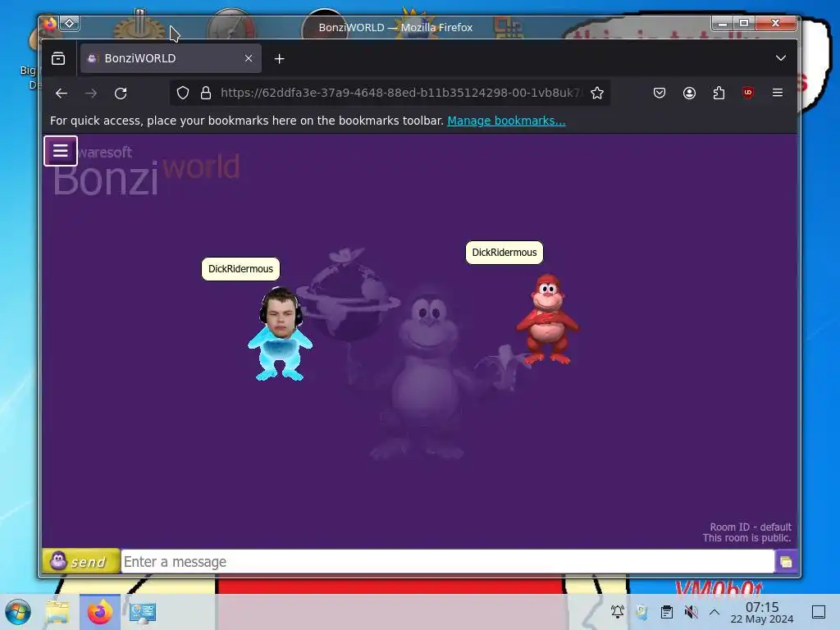Go forward one page
840x630 pixels.
click(x=91, y=94)
